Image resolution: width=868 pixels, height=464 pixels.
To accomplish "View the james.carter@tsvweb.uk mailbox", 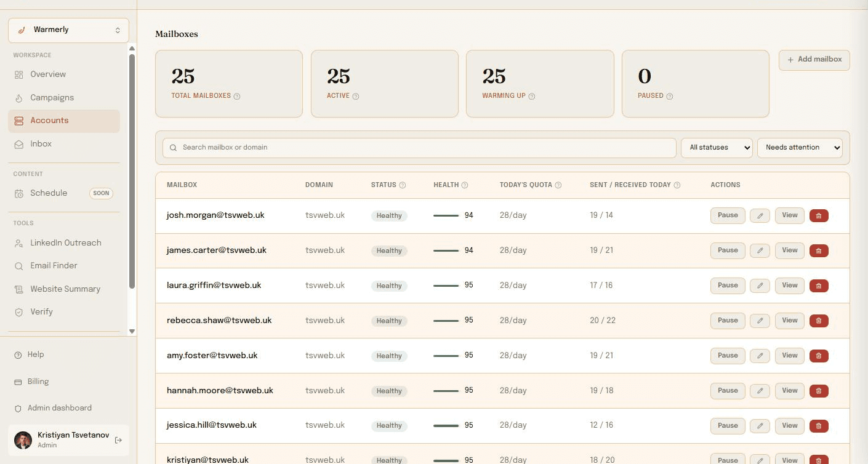I will click(789, 250).
